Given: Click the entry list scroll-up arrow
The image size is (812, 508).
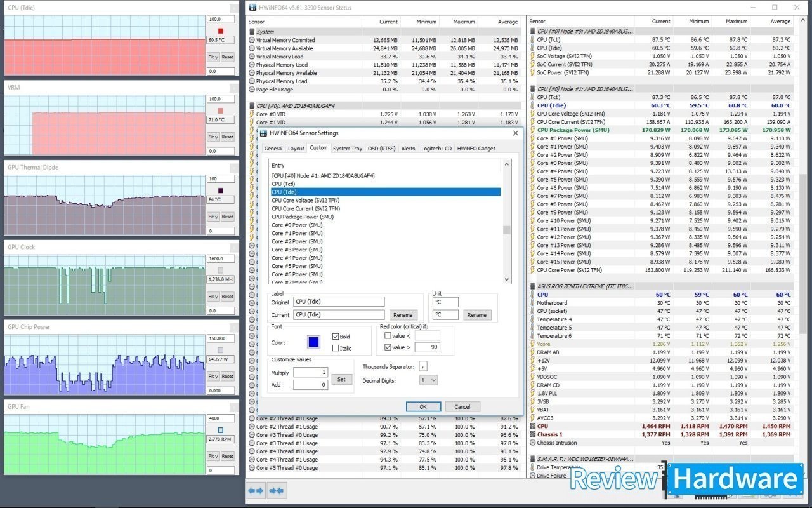Looking at the screenshot, I should [506, 164].
